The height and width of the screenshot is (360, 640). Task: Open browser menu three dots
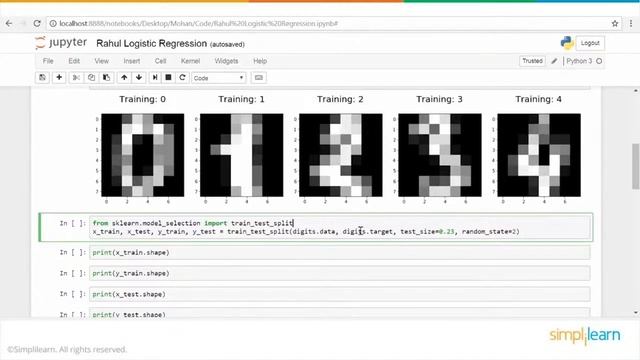click(631, 24)
